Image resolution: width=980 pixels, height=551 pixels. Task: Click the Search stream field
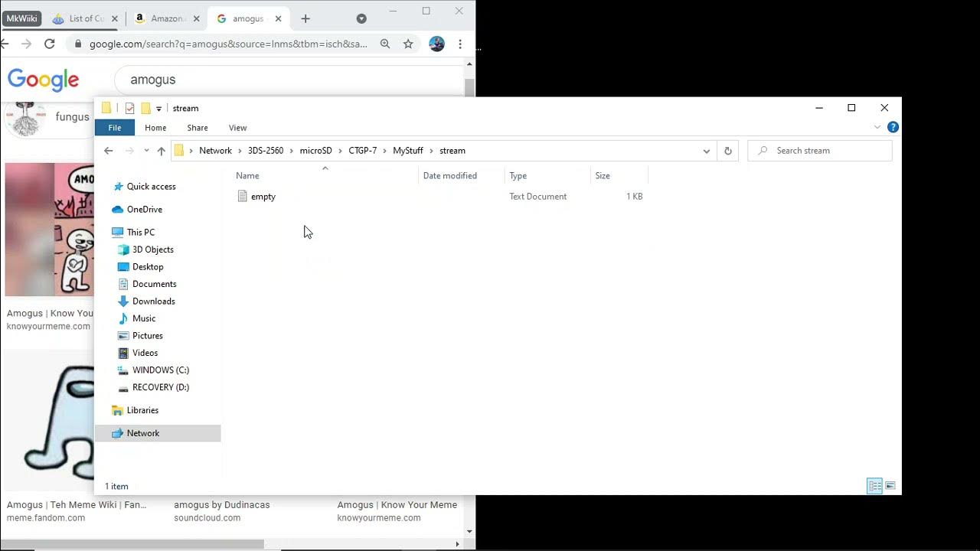pos(820,151)
